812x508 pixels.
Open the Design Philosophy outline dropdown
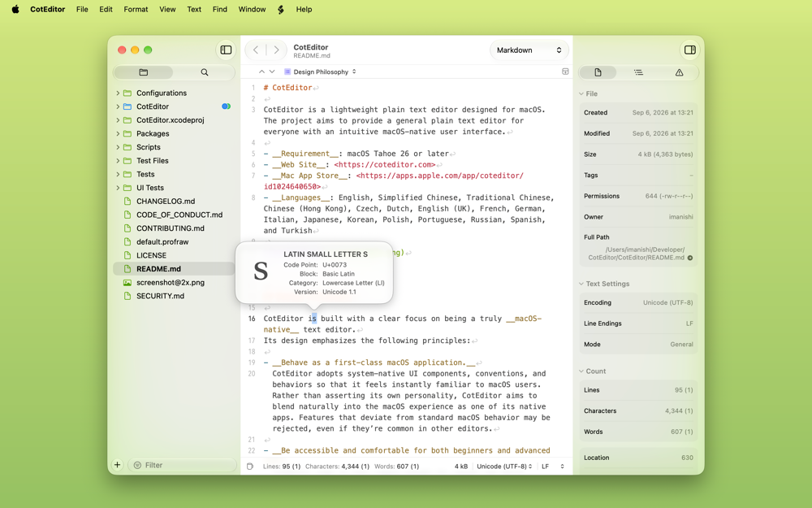321,72
